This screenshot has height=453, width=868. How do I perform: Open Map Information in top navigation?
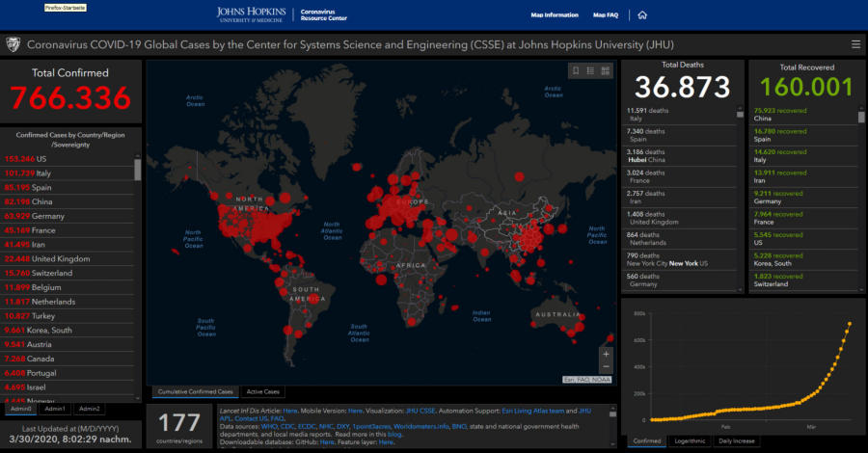[x=555, y=15]
